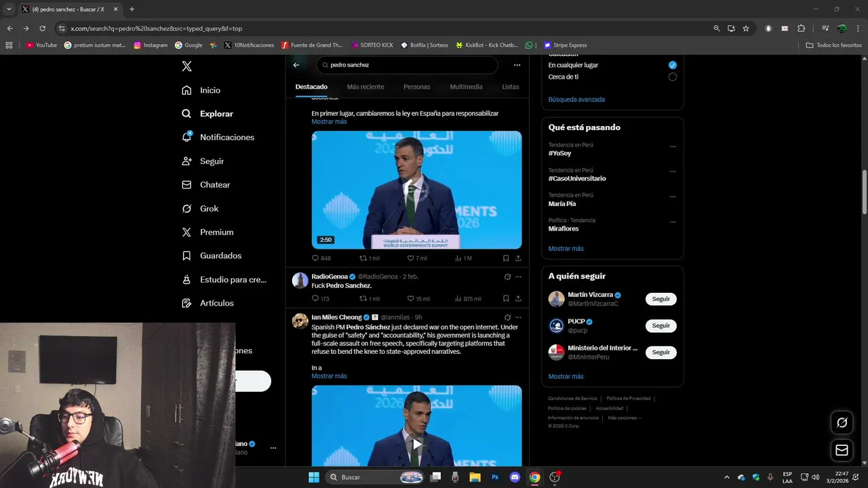
Task: Open Seguir in the sidebar
Action: [x=203, y=161]
